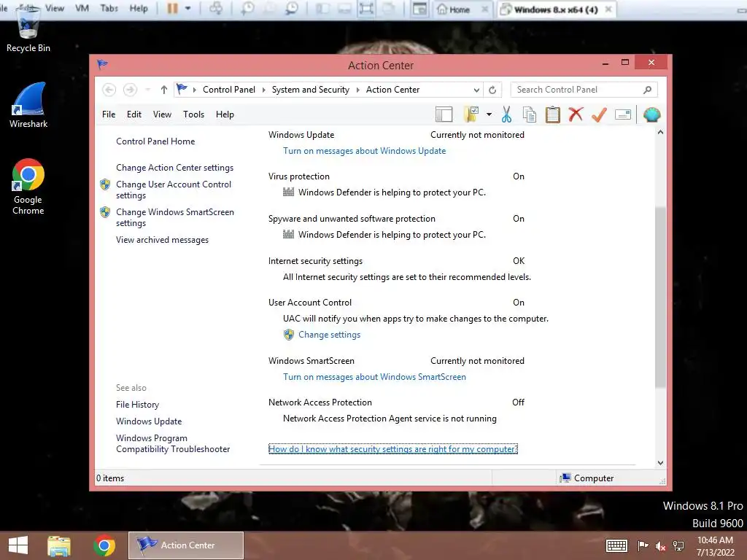
Task: Open Change Windows SmartScreen settings
Action: pos(175,217)
